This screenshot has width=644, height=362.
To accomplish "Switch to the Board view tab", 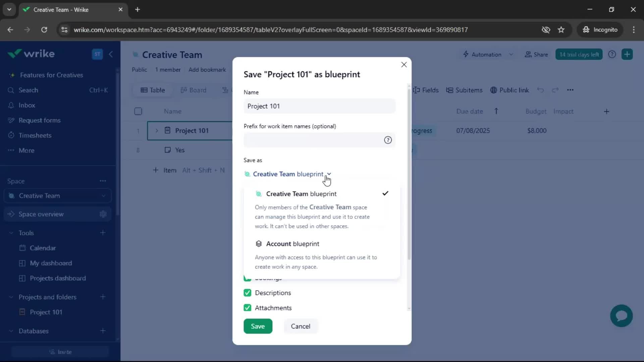I will (194, 90).
